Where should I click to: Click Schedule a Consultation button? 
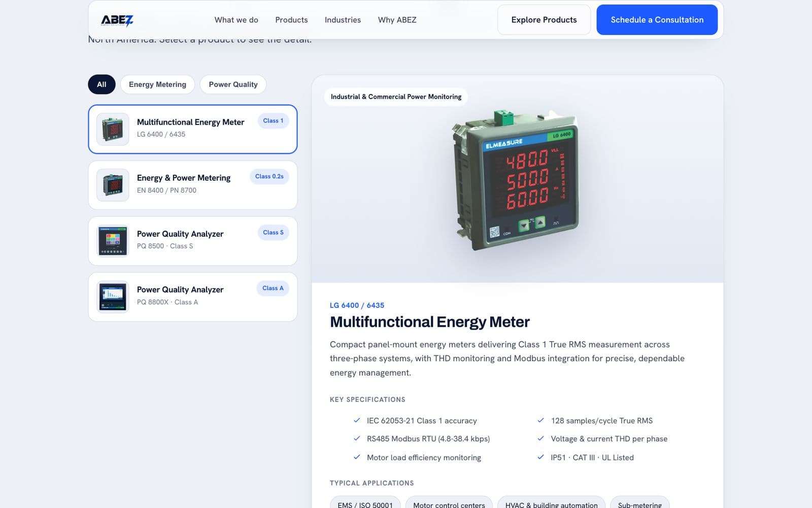657,20
